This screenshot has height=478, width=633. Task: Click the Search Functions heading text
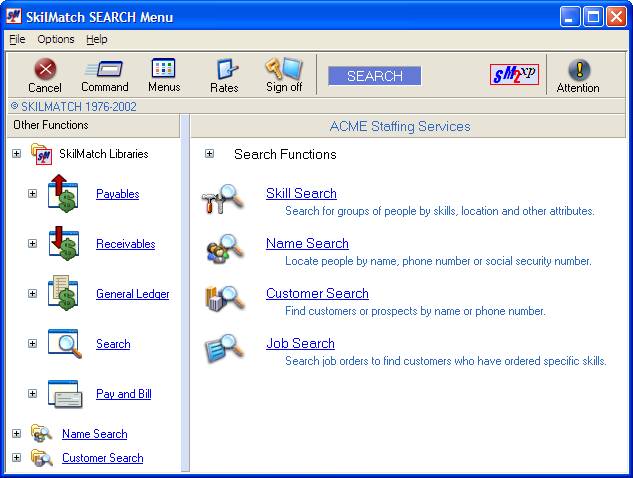(x=285, y=154)
